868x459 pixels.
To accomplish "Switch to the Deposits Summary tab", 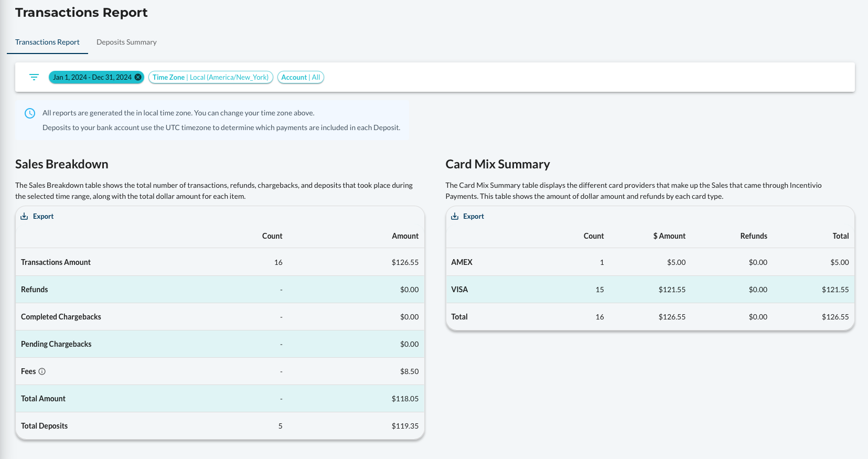I will click(126, 42).
